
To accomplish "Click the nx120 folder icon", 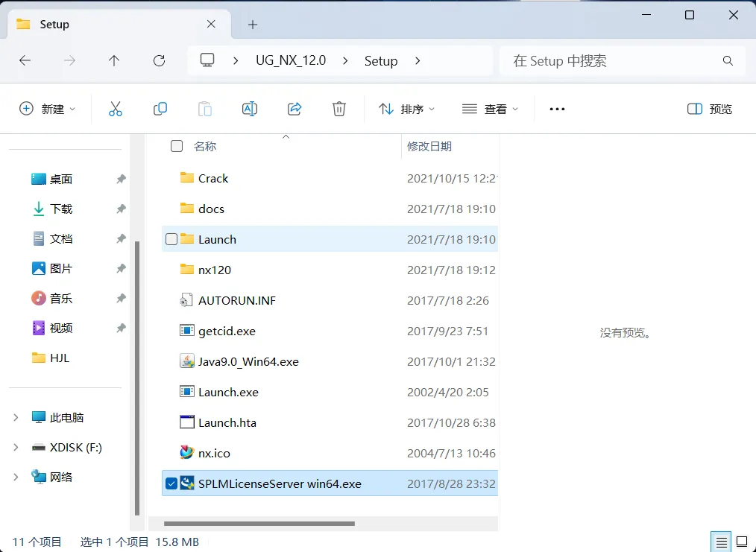I will click(187, 269).
